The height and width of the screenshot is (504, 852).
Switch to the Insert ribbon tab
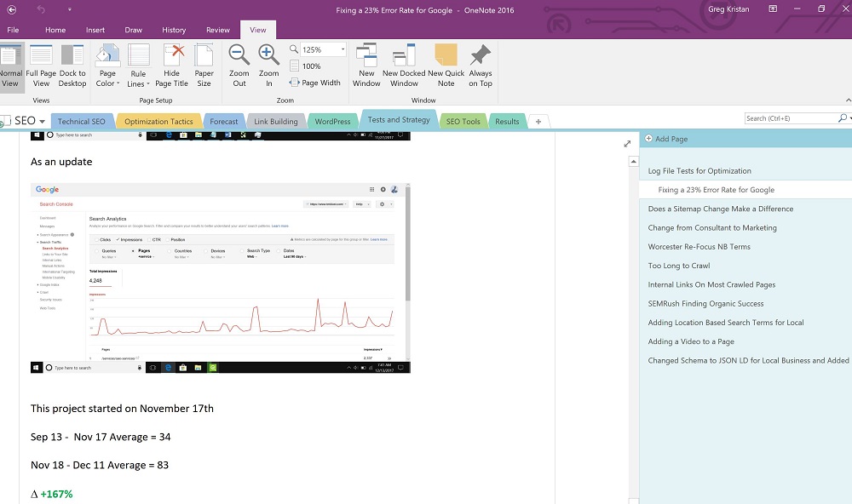pos(95,30)
